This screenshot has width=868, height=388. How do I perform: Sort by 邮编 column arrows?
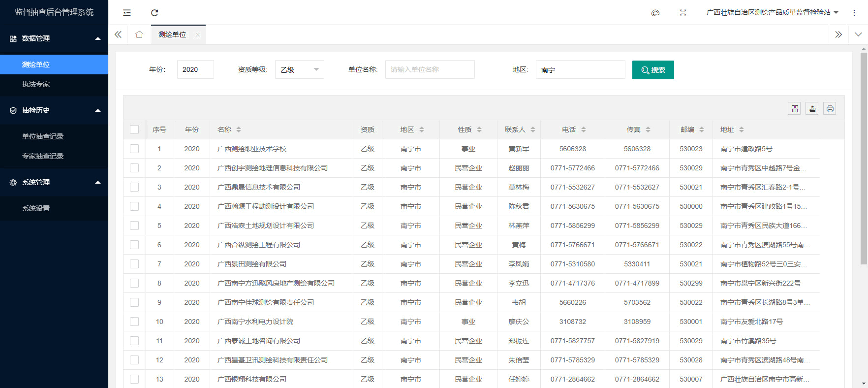702,129
